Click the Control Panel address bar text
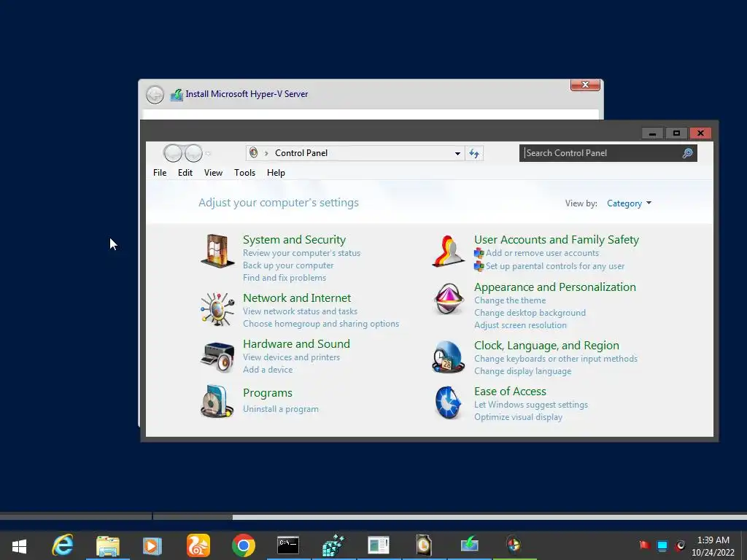 (x=301, y=153)
